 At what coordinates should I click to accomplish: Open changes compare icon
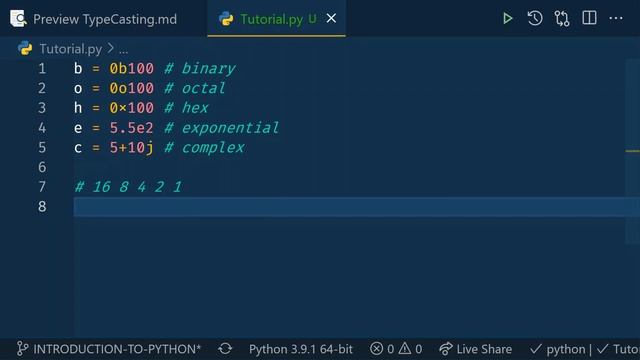[x=562, y=18]
